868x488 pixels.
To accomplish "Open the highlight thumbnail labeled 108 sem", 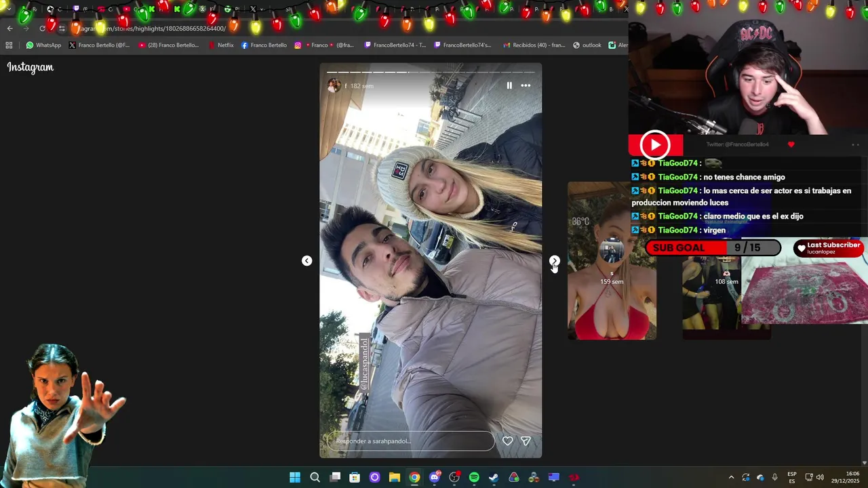I will 726,281.
